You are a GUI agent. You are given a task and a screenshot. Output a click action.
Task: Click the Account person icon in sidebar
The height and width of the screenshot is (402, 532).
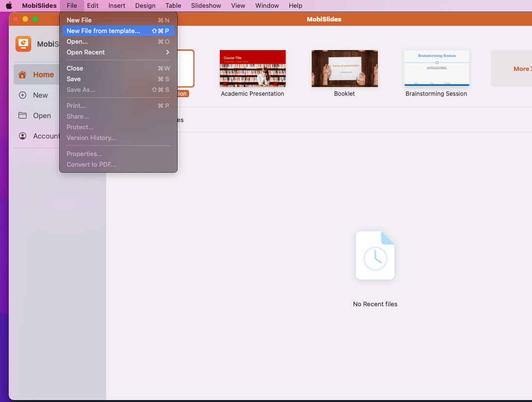[22, 136]
